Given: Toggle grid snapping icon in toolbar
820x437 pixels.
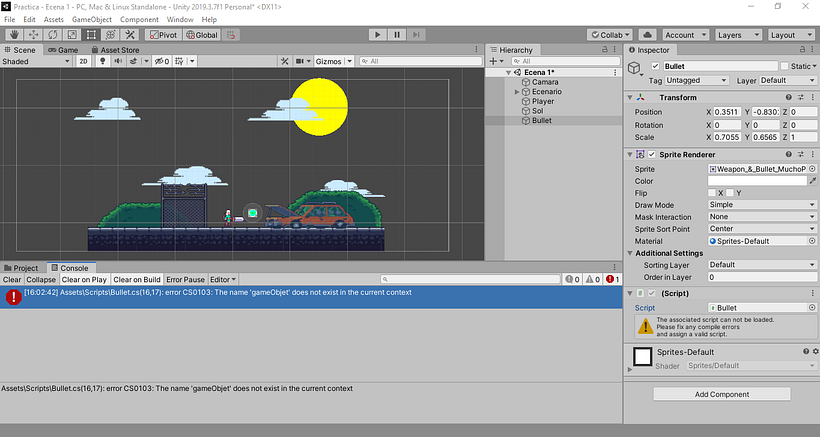Looking at the screenshot, I should [231, 34].
